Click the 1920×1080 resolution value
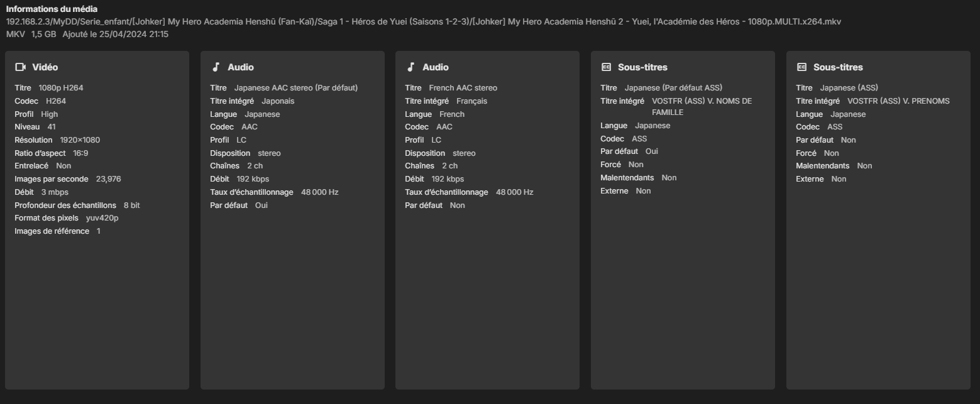980x404 pixels. [x=80, y=140]
